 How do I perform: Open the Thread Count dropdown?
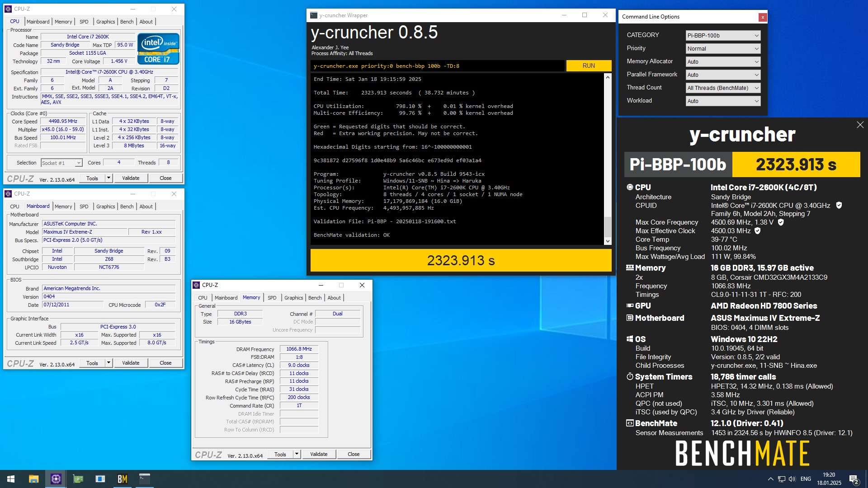(723, 88)
